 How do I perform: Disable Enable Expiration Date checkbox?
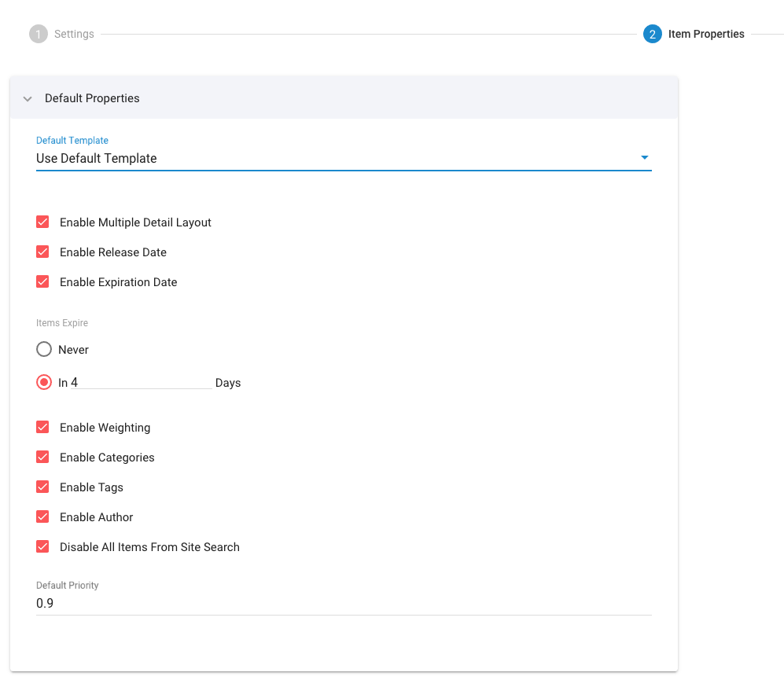(42, 282)
